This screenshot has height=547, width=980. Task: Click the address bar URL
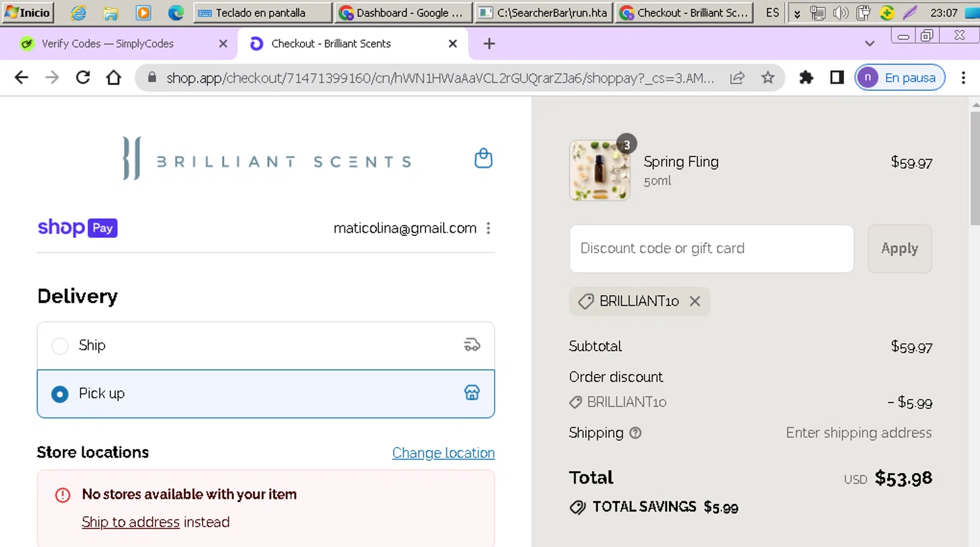tap(440, 78)
